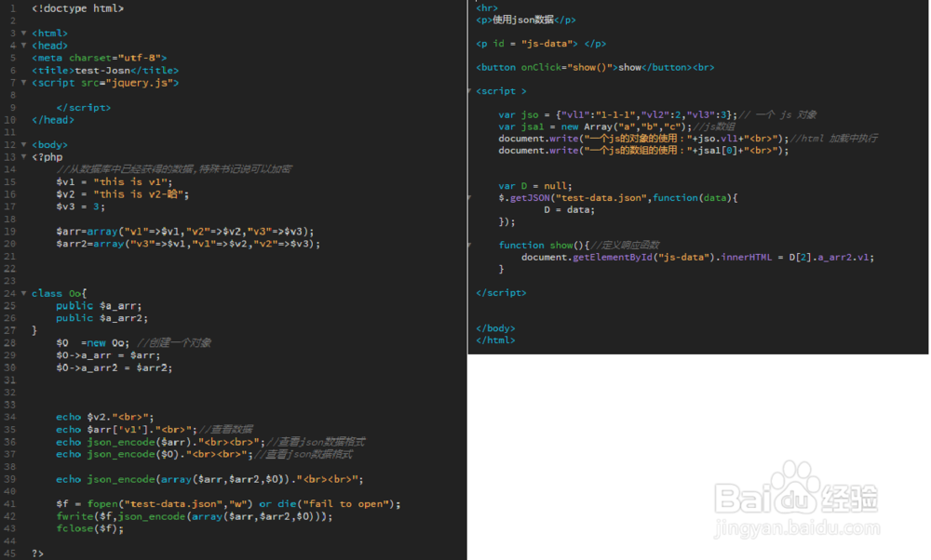Collapse the function show() fold arrow

point(468,244)
